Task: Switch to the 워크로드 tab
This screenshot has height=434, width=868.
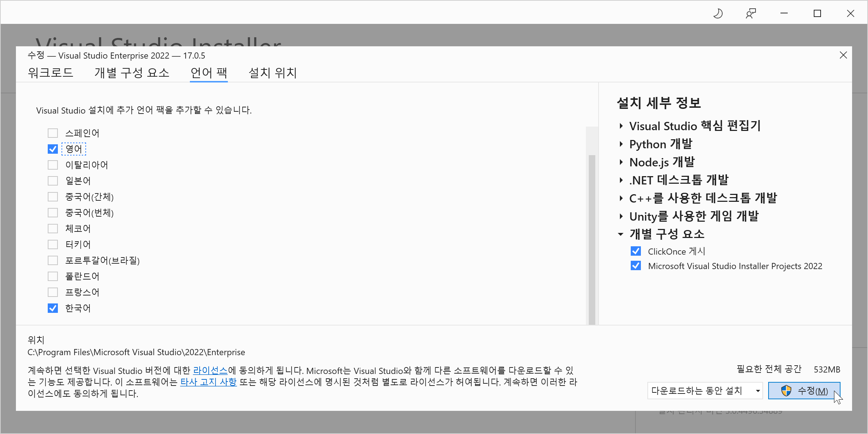Action: [x=51, y=73]
